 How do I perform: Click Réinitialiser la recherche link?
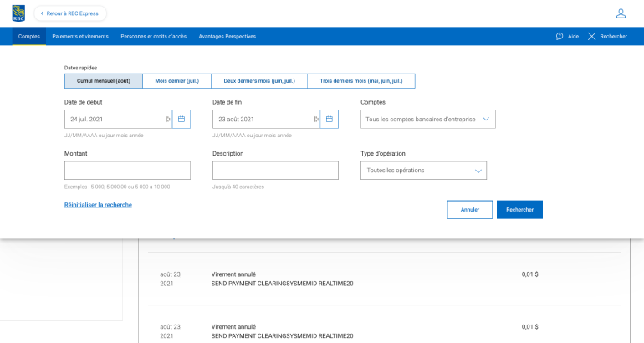click(98, 205)
